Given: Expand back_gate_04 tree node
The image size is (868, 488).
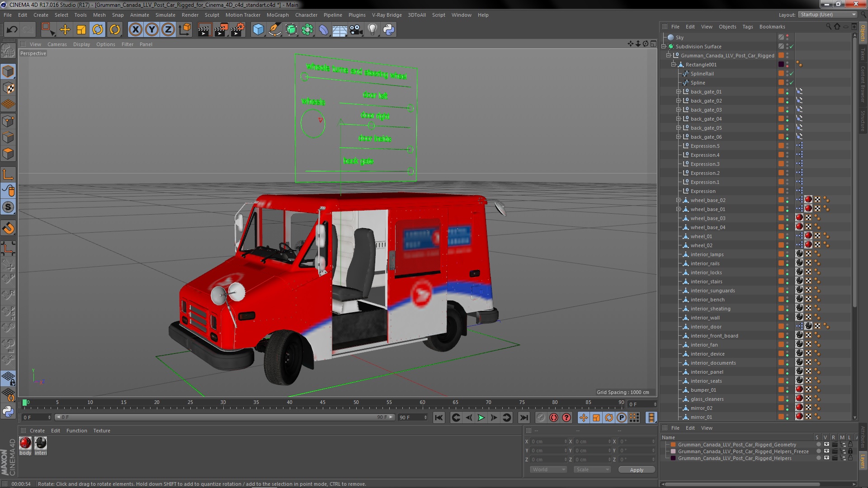Looking at the screenshot, I should 678,119.
